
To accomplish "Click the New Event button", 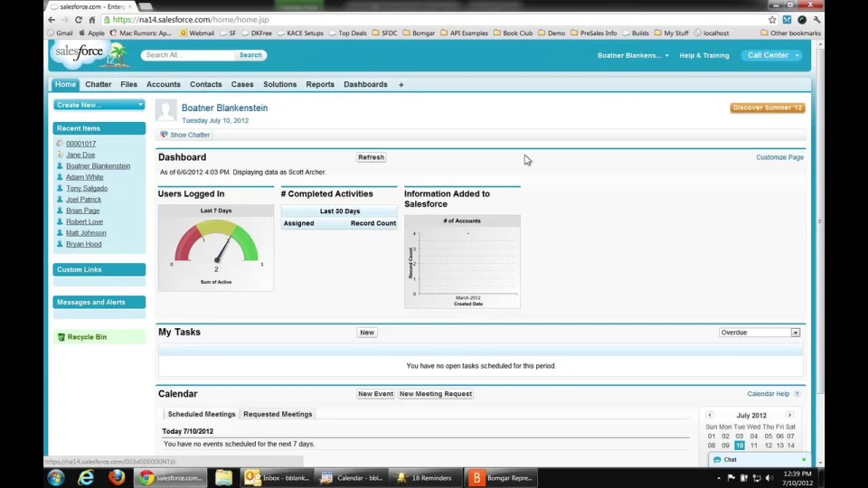I will [375, 394].
